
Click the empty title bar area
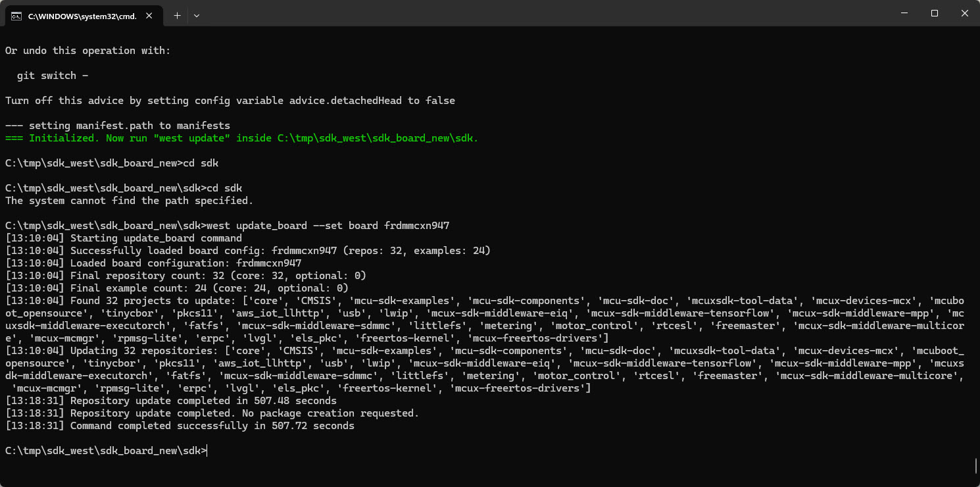pos(526,13)
